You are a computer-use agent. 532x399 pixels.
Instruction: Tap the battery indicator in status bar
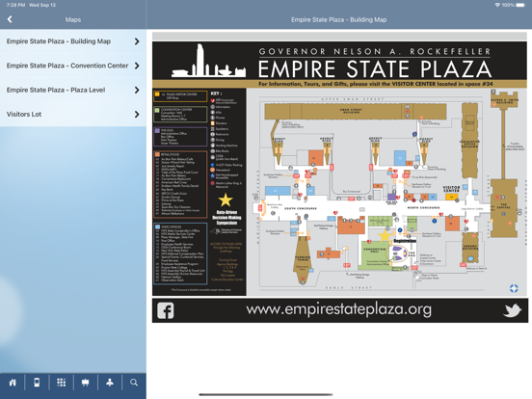click(520, 5)
